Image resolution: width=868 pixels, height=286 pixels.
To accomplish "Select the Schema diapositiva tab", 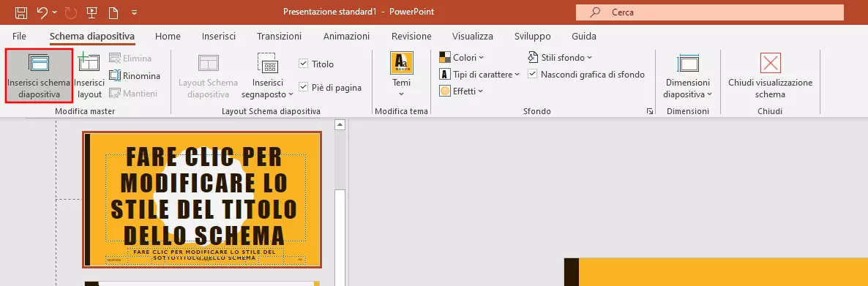I will click(x=92, y=36).
